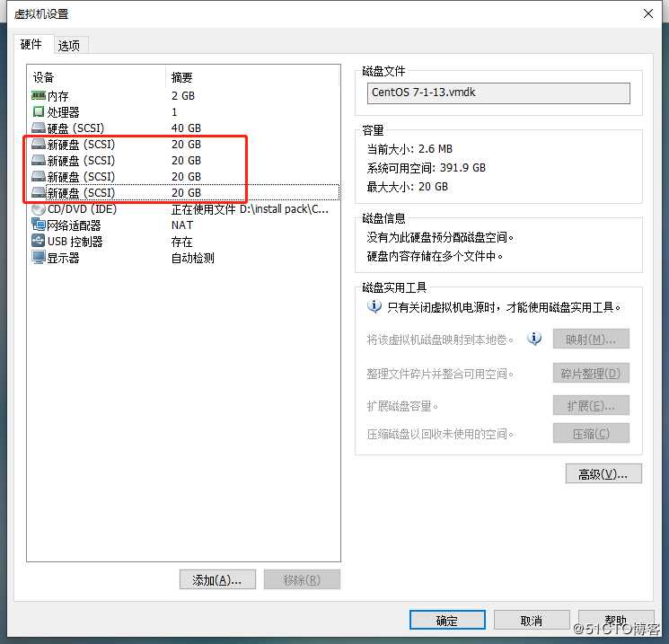Select the 硬盘 (SCSI) 40 GB disk icon
Viewport: 669px width, 644px height.
(x=39, y=128)
